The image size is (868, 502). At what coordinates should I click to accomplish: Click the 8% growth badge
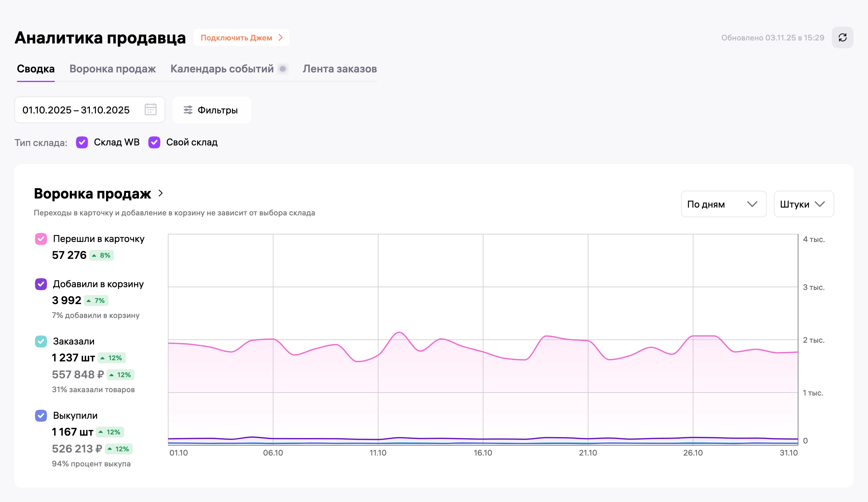(102, 256)
